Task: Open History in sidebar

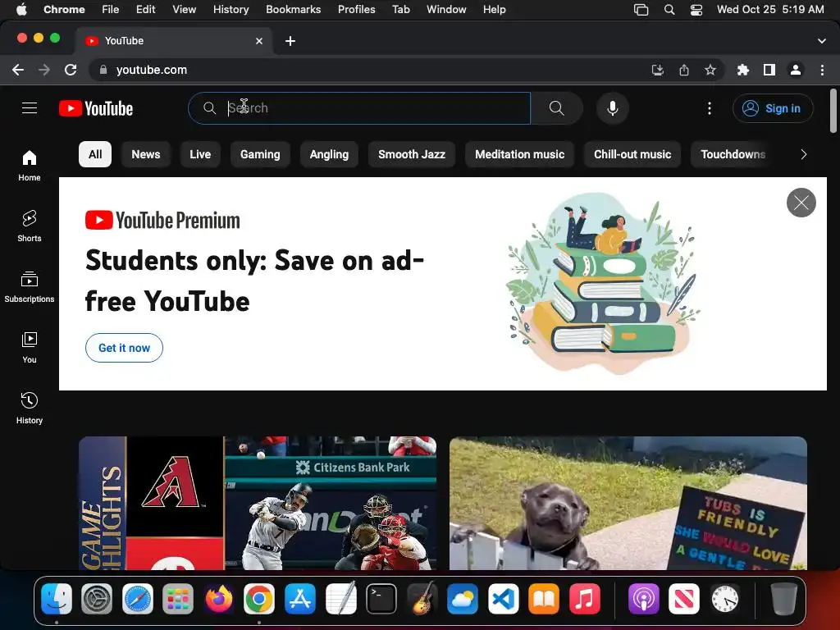Action: (x=30, y=409)
